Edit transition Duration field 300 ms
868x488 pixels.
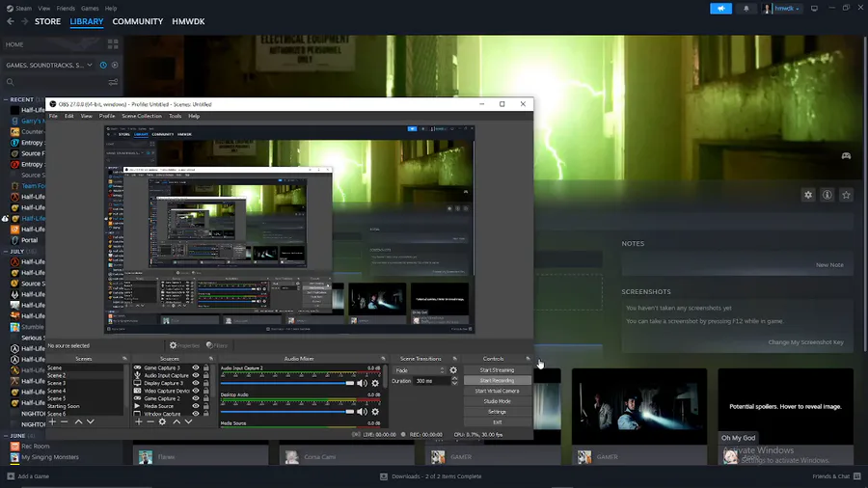click(x=432, y=381)
